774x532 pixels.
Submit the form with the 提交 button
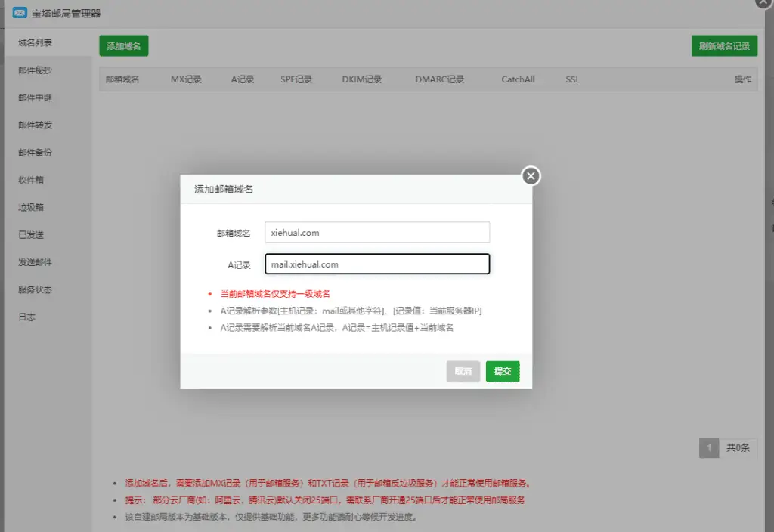(x=502, y=371)
